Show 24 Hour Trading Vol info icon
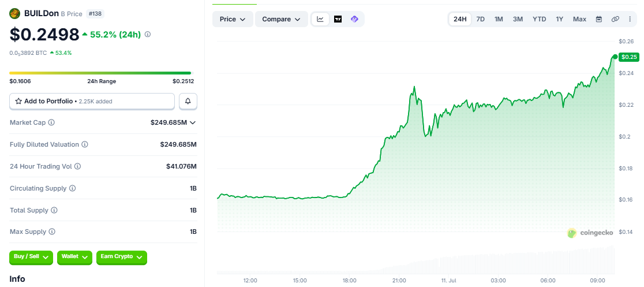The image size is (644, 287). click(77, 166)
